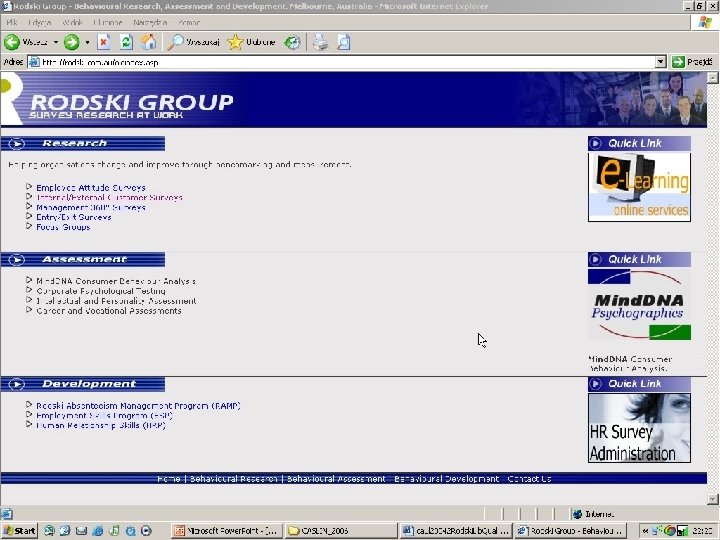This screenshot has width=720, height=540.
Task: Open Internal/External Customer Surveys link
Action: coord(109,197)
